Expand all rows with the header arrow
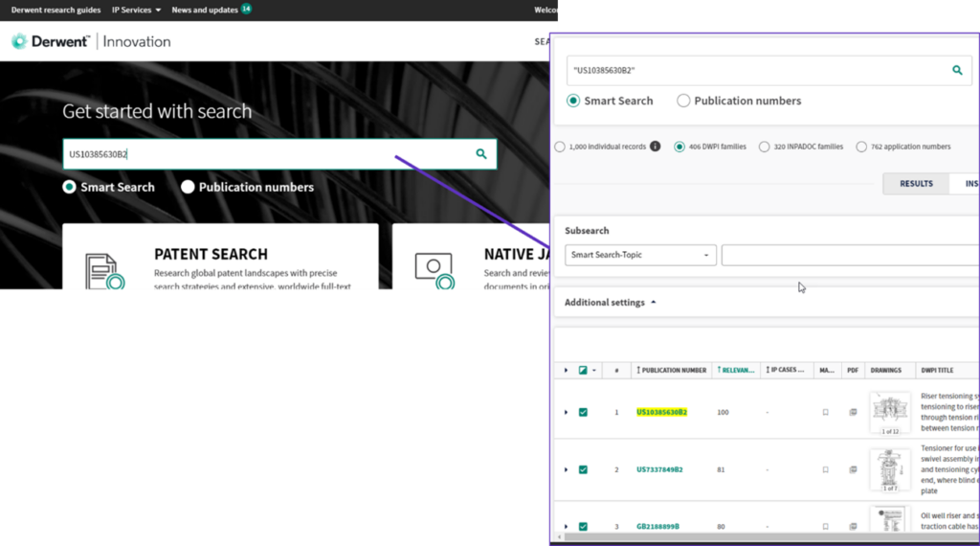Image resolution: width=980 pixels, height=546 pixels. [x=567, y=371]
